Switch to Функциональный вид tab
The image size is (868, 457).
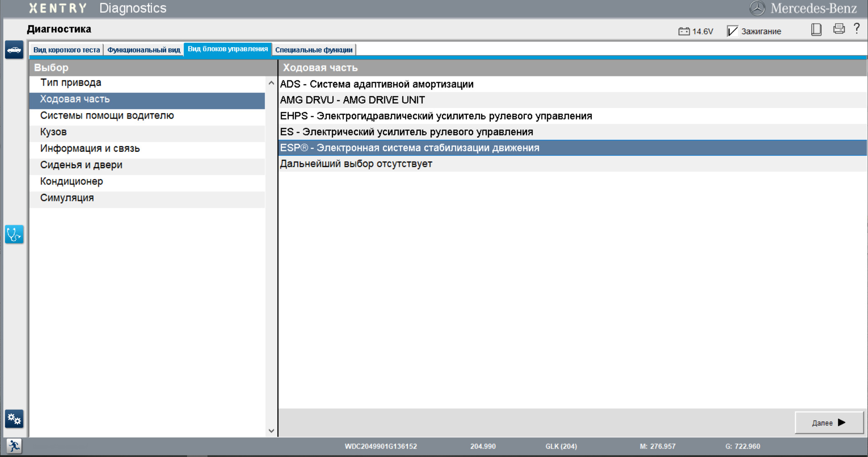[143, 50]
